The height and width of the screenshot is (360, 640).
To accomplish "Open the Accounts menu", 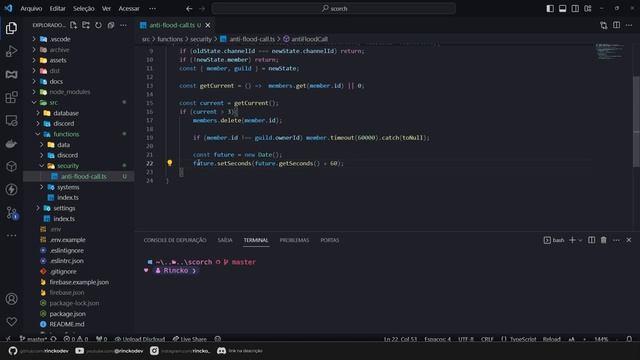I will [x=11, y=299].
